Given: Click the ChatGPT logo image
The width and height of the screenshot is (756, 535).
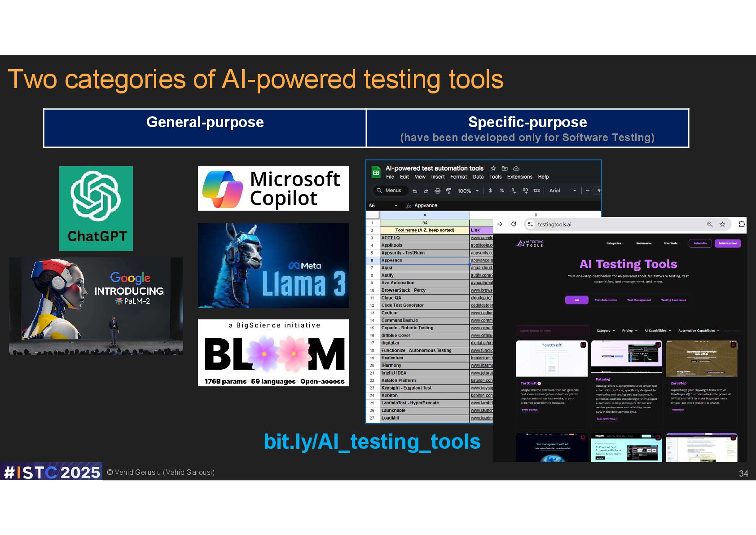Looking at the screenshot, I should click(x=96, y=208).
